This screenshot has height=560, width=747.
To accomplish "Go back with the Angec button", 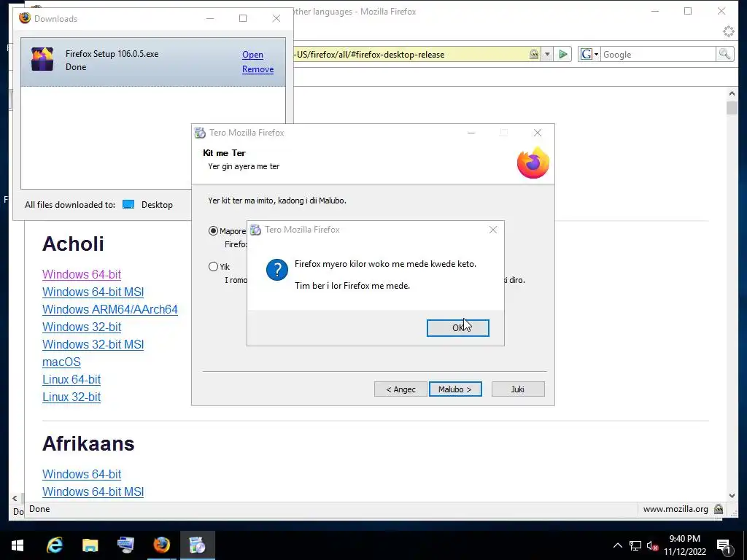I will [x=400, y=389].
